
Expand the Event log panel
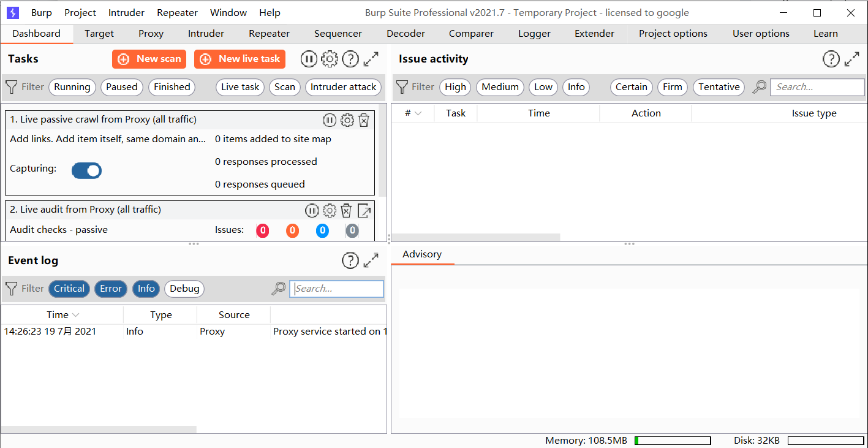(x=371, y=260)
